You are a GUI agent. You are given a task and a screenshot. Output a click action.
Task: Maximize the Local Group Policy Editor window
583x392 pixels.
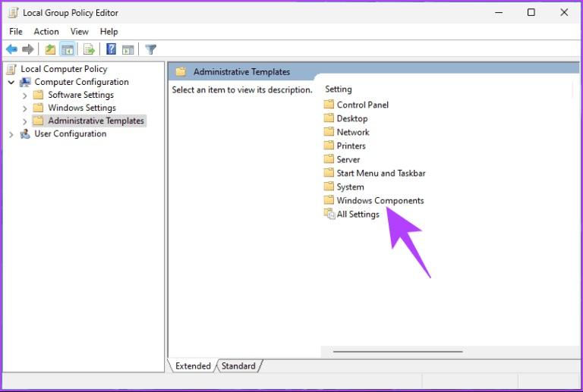(531, 13)
